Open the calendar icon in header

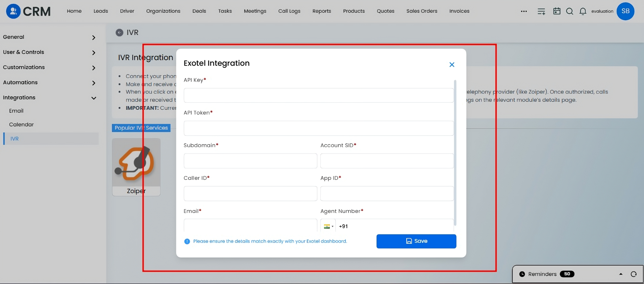point(557,11)
